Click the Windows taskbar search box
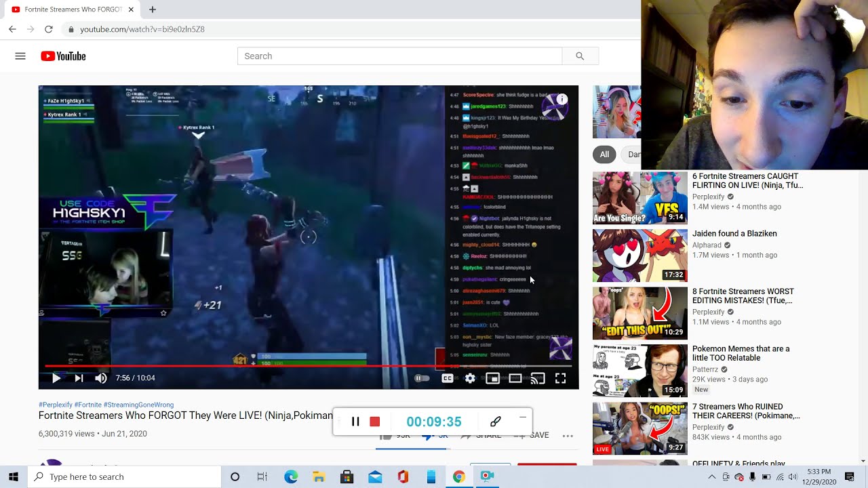Image resolution: width=868 pixels, height=488 pixels. click(x=124, y=477)
